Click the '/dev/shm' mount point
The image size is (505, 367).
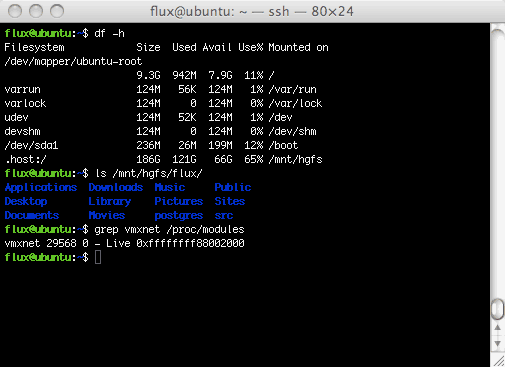292,132
